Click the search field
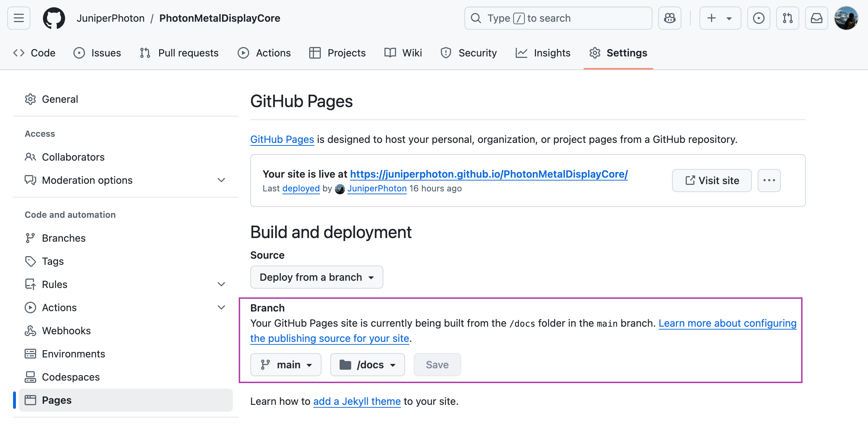 click(558, 18)
